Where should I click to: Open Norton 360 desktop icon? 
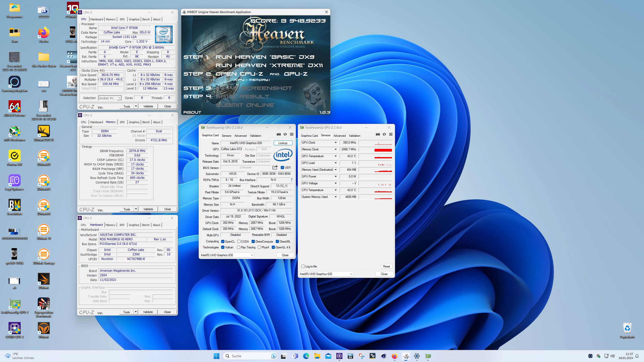pyautogui.click(x=14, y=158)
